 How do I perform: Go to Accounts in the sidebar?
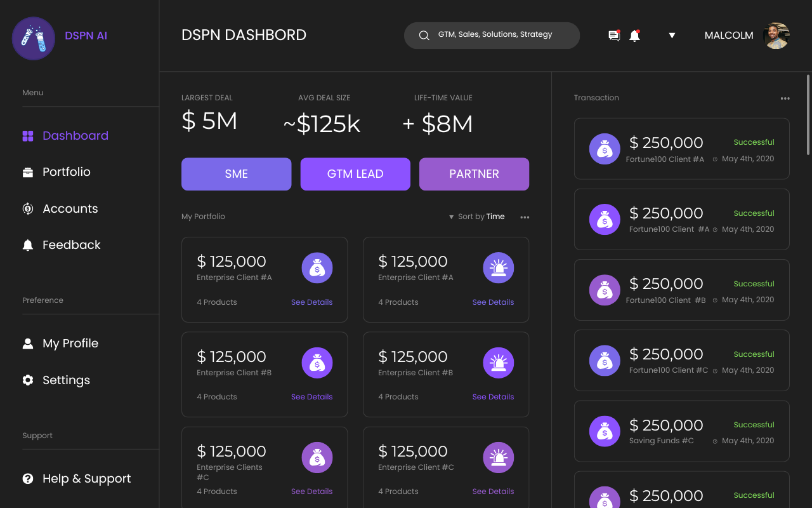(x=70, y=209)
